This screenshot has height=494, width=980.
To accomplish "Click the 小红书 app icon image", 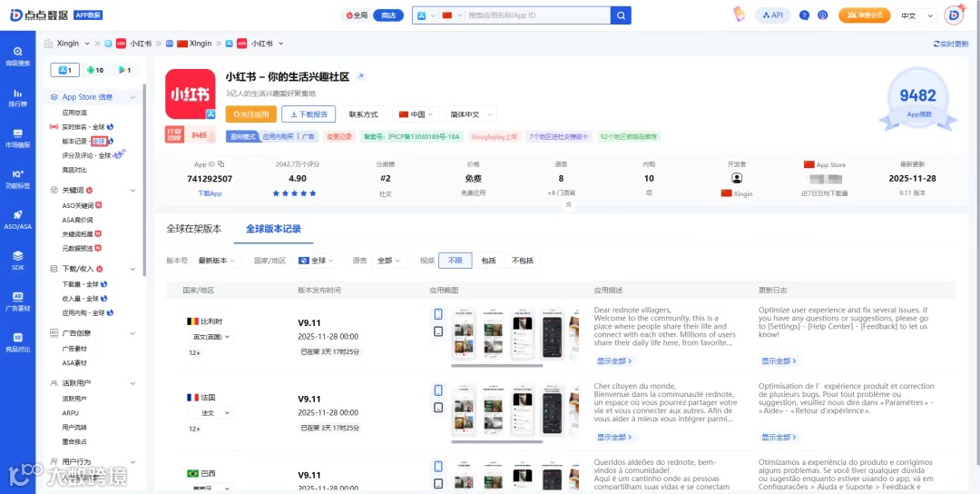I will (x=190, y=94).
